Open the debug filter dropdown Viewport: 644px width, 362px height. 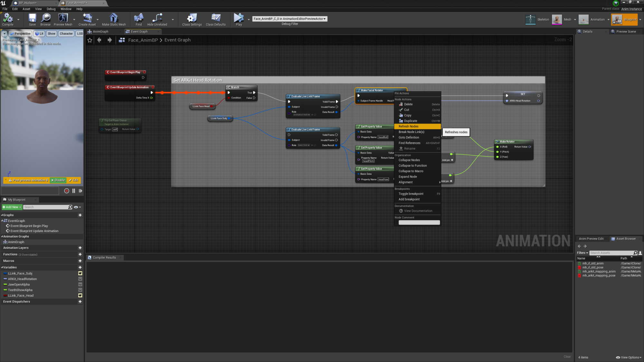point(290,19)
